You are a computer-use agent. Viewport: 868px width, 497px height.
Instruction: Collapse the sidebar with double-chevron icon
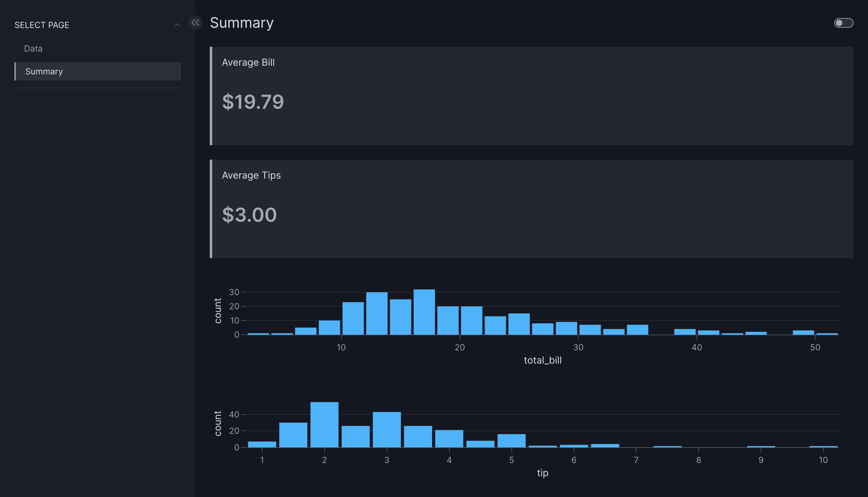pos(195,23)
